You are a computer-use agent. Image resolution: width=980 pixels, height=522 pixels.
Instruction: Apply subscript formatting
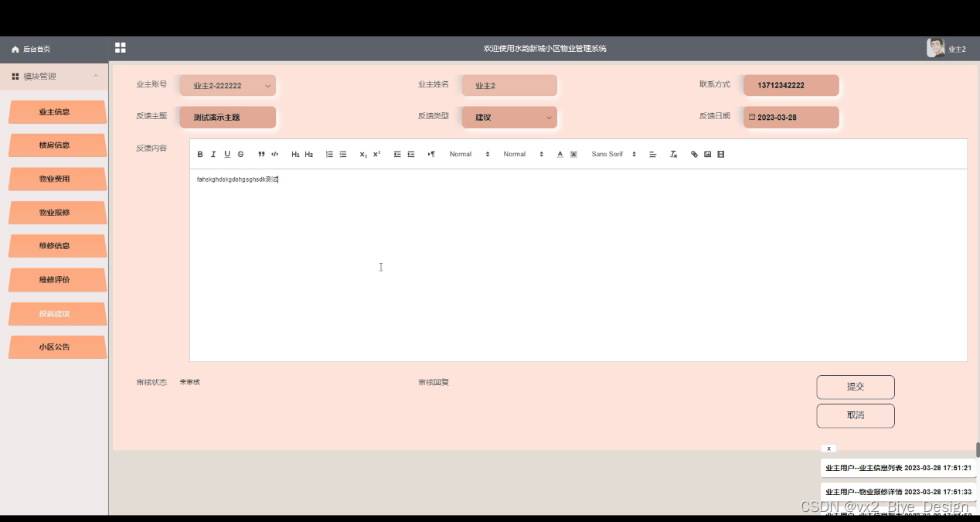tap(363, 155)
